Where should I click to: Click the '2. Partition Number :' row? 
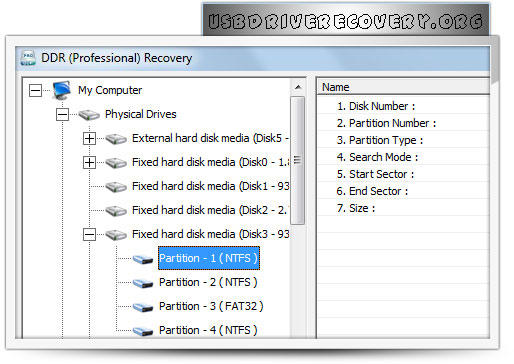coord(403,123)
